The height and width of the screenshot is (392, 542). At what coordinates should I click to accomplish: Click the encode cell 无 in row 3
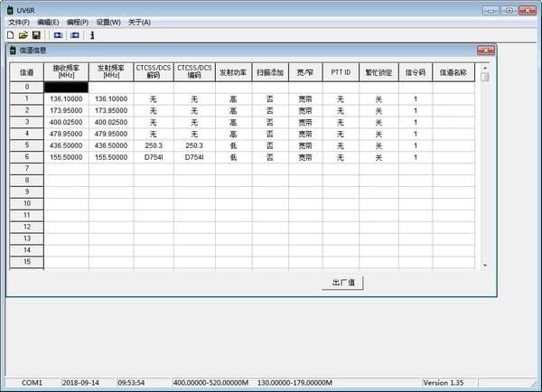pyautogui.click(x=194, y=122)
